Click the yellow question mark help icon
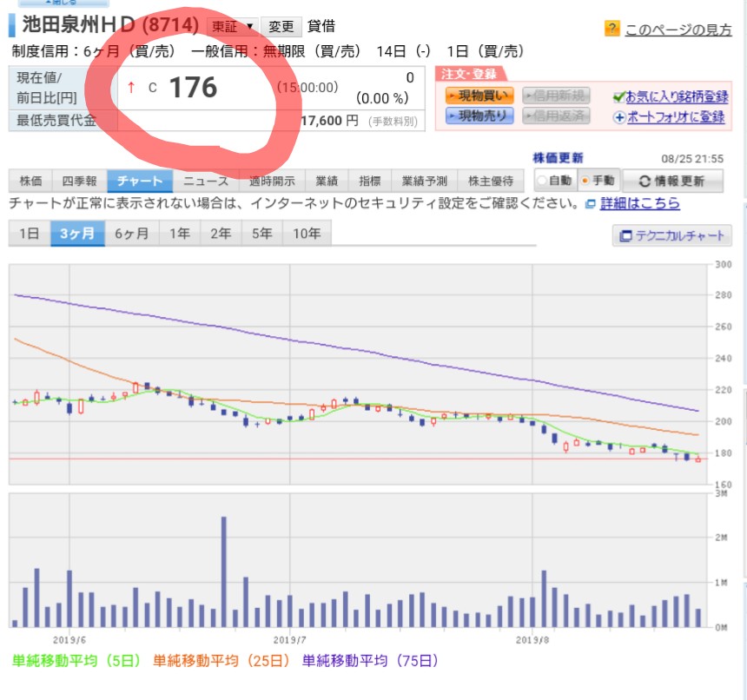The height and width of the screenshot is (700, 747). pos(611,29)
